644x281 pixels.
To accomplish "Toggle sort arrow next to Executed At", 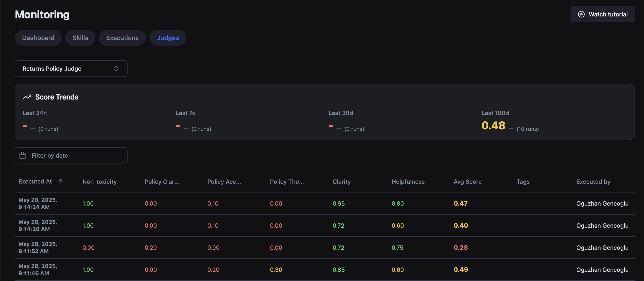I will click(61, 181).
